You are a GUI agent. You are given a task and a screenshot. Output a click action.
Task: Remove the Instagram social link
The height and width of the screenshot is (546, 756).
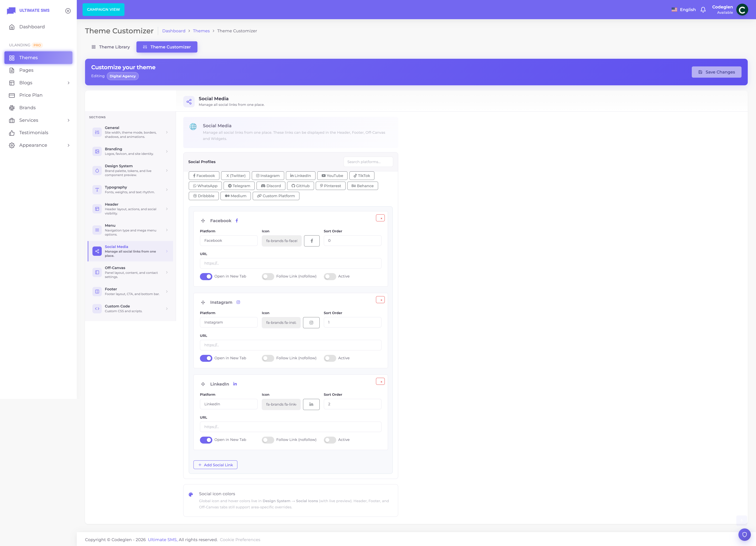tap(380, 300)
